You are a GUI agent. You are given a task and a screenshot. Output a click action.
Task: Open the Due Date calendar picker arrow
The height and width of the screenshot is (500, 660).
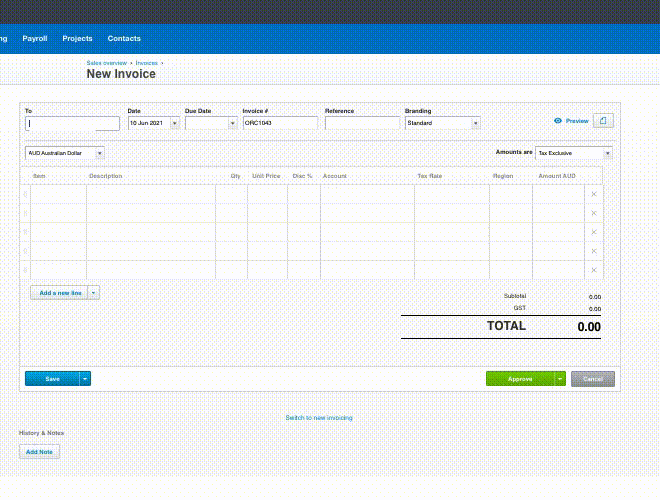[x=232, y=123]
